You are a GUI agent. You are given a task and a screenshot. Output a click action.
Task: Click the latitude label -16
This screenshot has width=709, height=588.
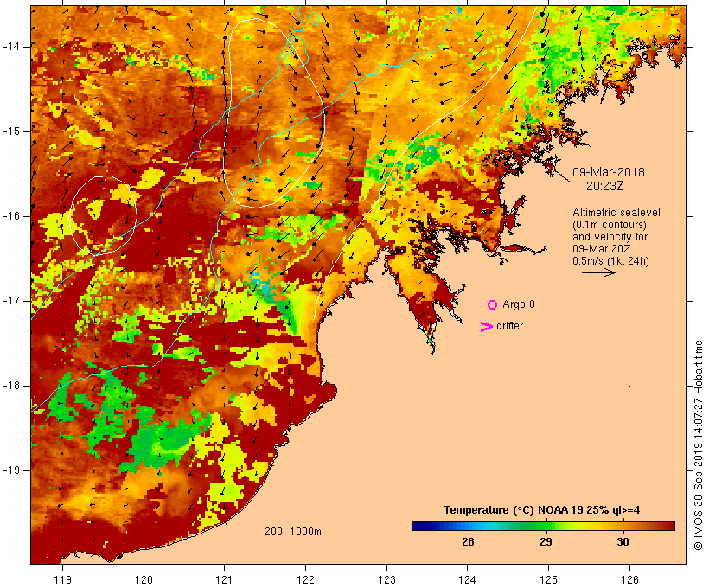11,216
